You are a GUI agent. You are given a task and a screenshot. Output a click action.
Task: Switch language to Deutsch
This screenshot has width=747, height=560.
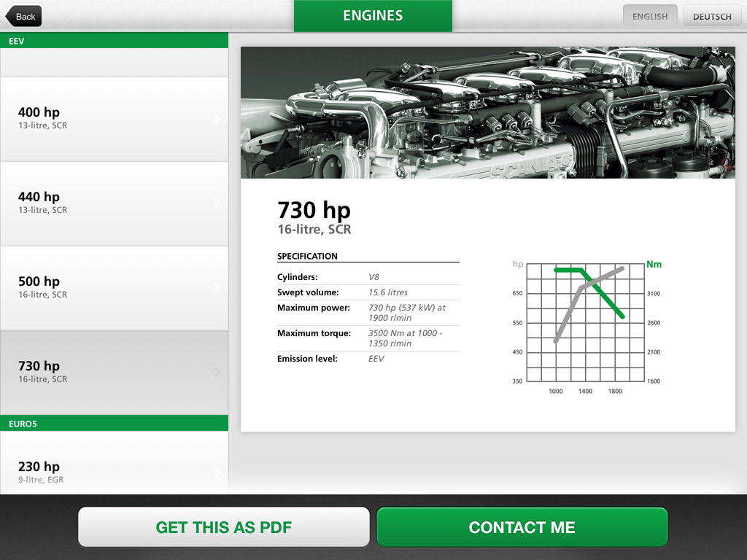(712, 16)
